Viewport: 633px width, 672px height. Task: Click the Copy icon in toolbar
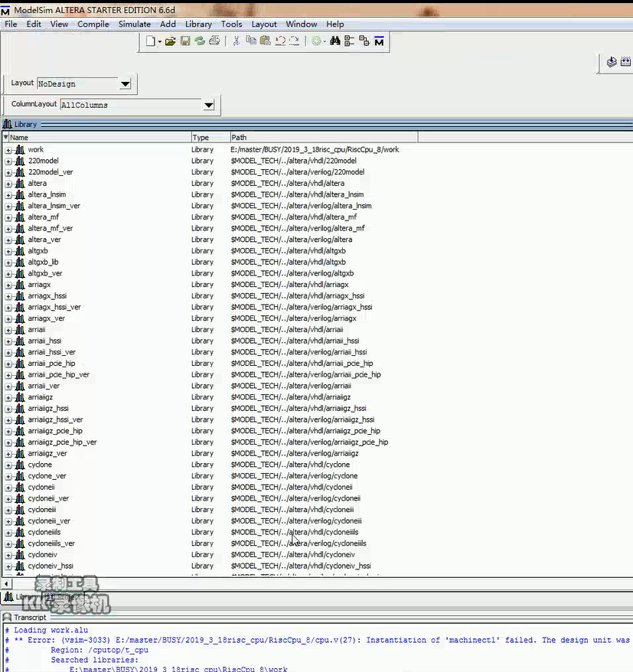(251, 41)
